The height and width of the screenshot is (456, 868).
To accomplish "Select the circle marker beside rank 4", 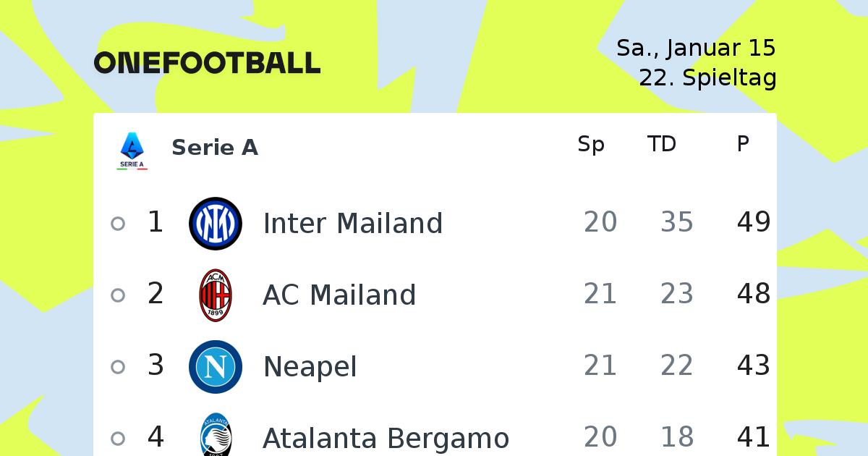I will click(118, 439).
